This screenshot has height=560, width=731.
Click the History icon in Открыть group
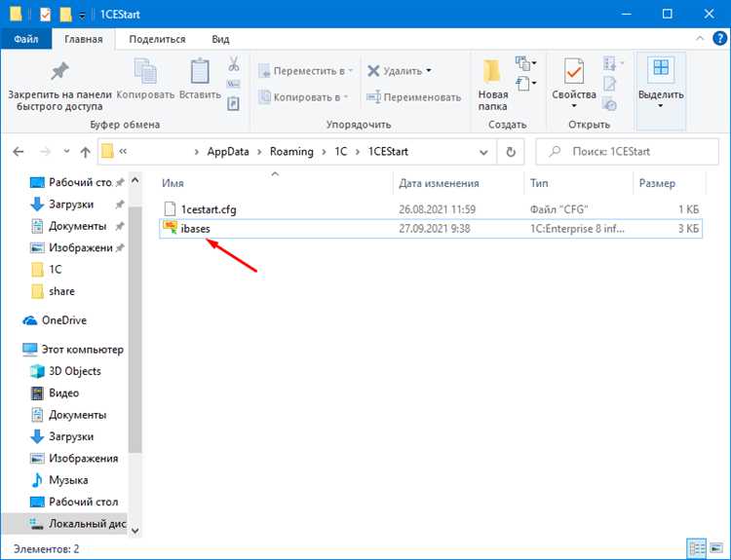610,104
